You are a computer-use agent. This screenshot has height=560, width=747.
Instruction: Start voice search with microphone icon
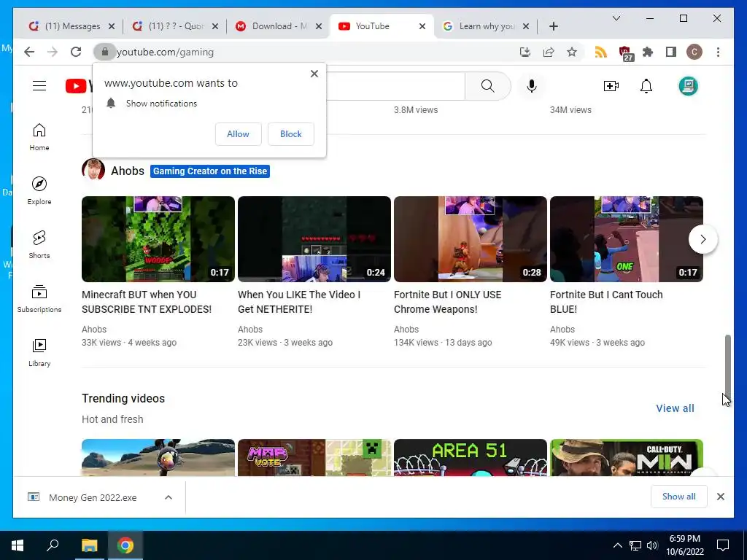point(532,86)
